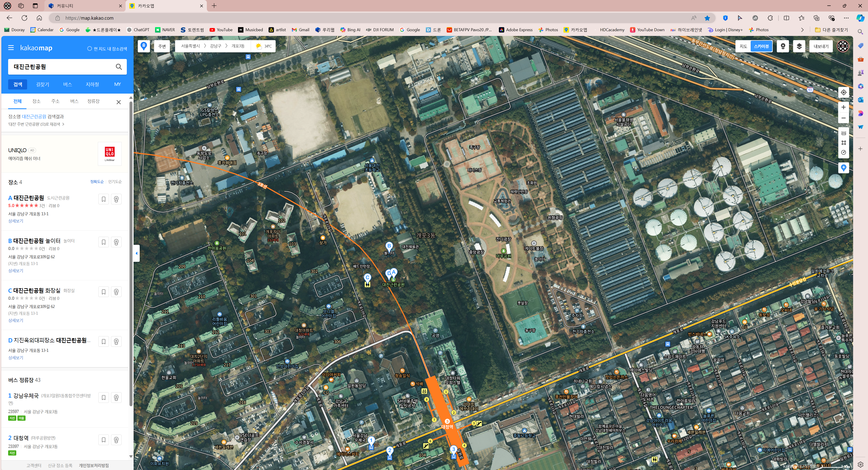868x470 pixels.
Task: Select the 장소 results filter tab
Action: [x=36, y=101]
